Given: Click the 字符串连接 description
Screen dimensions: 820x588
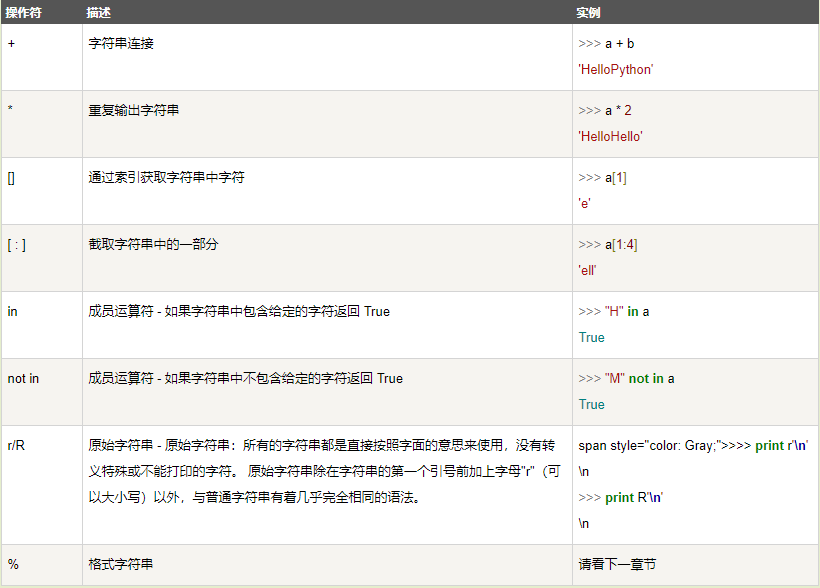Looking at the screenshot, I should 121,43.
